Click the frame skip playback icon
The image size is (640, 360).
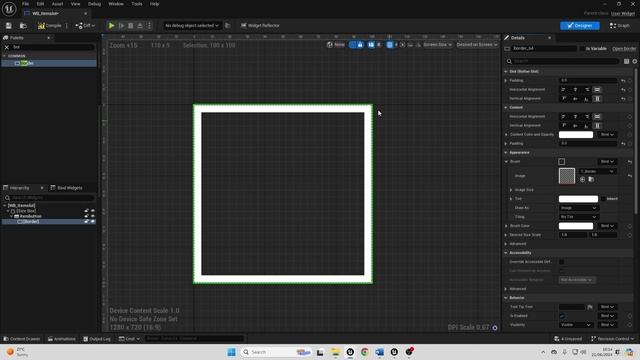121,26
